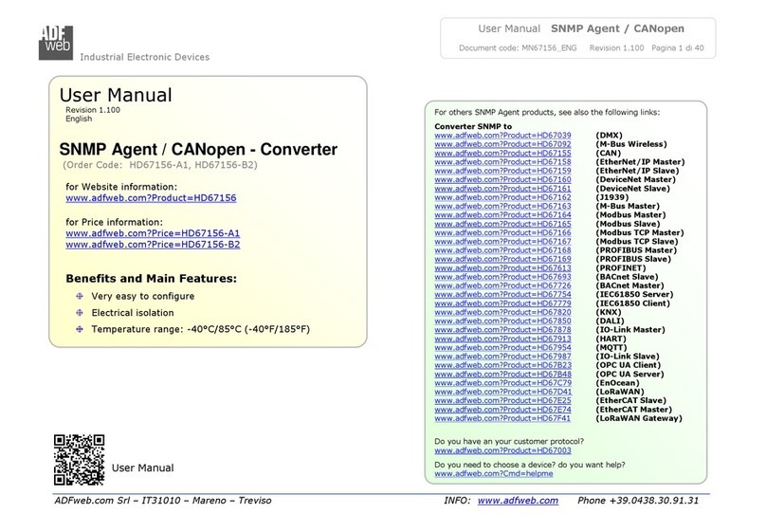Open the www.adfweb.com?Product=HD67156 website link

tap(151, 198)
